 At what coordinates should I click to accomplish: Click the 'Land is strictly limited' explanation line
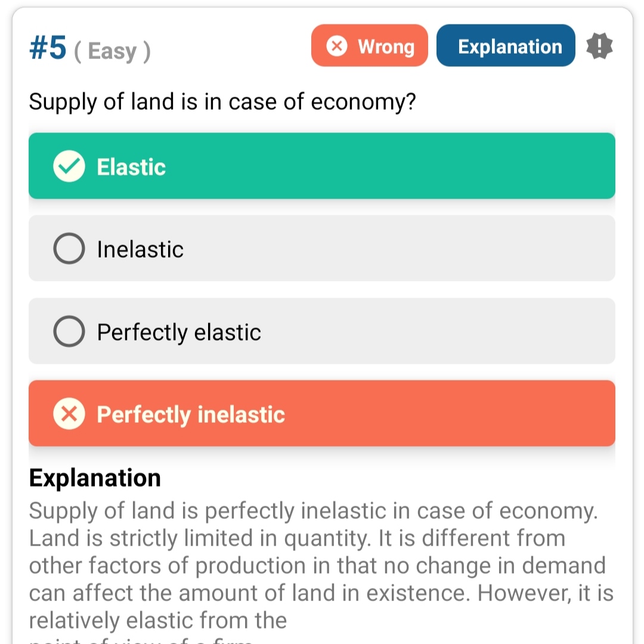[x=297, y=538]
